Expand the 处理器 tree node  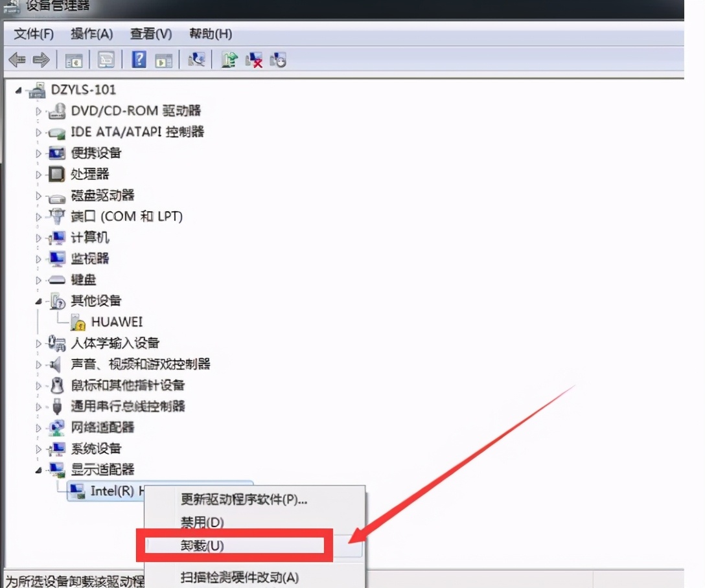[x=39, y=174]
